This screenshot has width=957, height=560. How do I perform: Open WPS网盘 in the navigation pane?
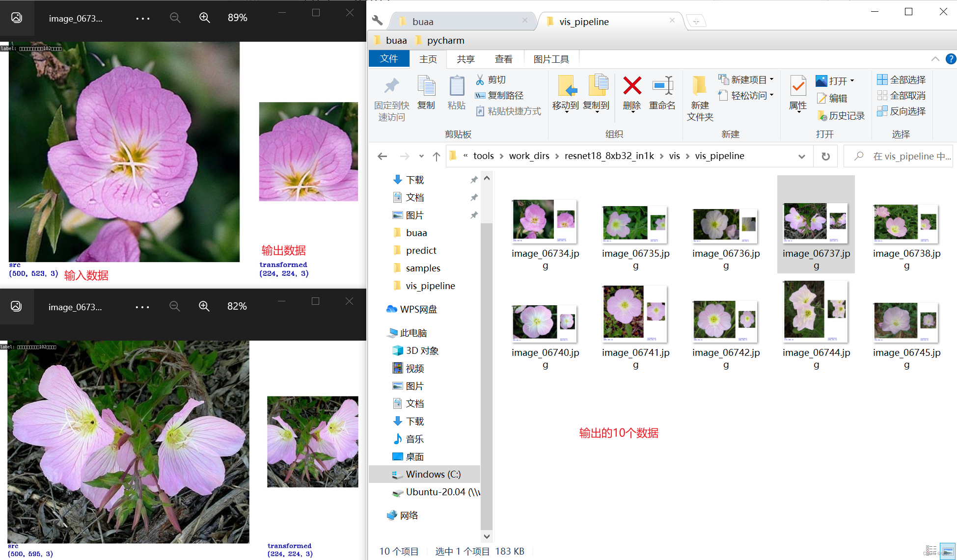[411, 309]
